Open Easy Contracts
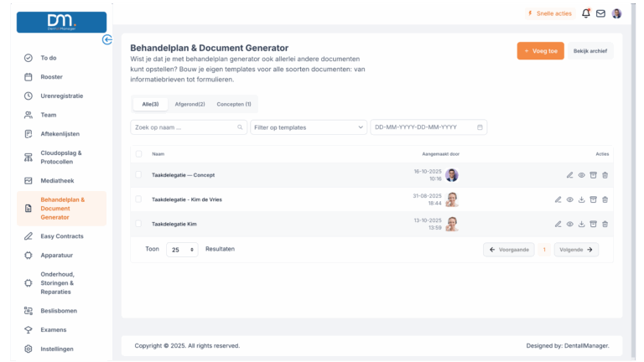 tap(61, 236)
